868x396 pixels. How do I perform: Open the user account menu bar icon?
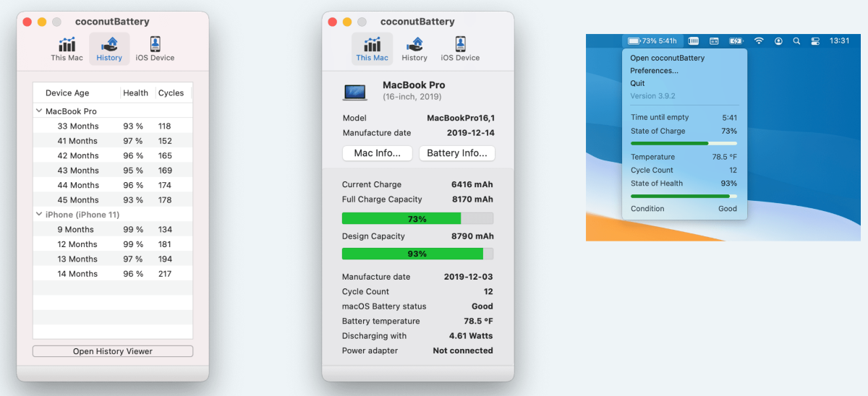pos(778,41)
